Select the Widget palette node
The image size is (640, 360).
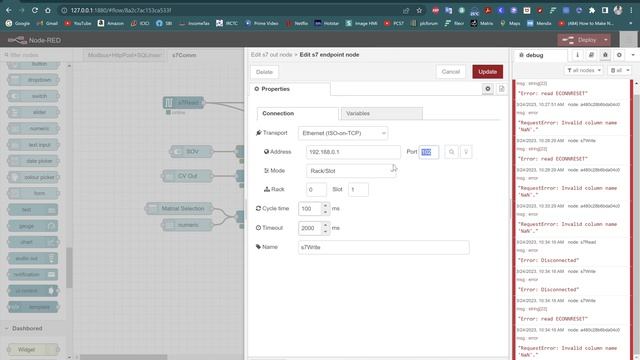(x=33, y=349)
